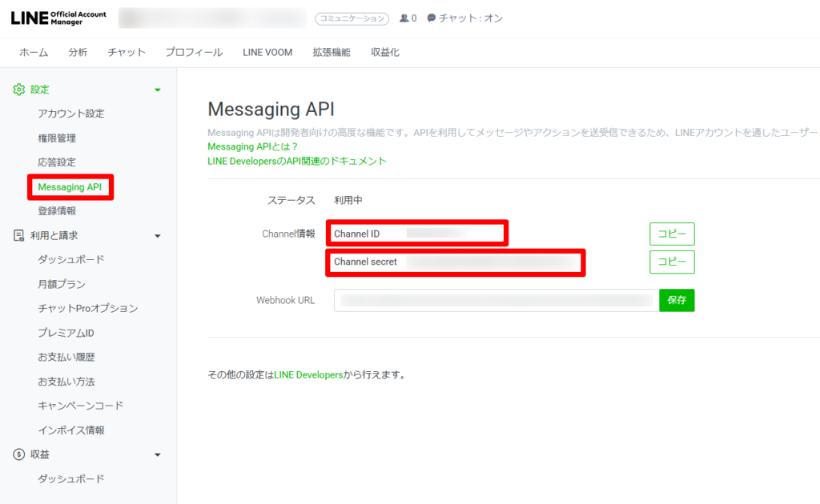Screen dimensions: 820x504
Task: Collapse the 設定 section arrow
Action: click(158, 90)
